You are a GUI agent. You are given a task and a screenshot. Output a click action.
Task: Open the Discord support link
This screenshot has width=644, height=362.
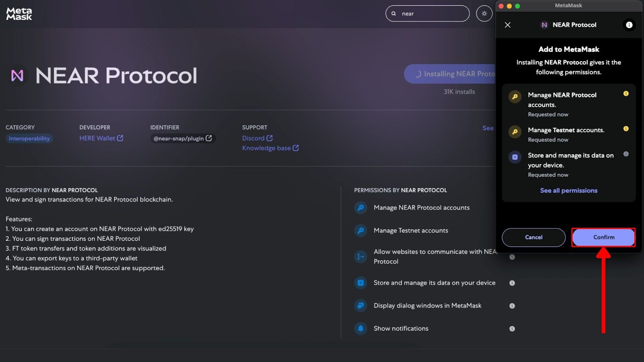[253, 138]
